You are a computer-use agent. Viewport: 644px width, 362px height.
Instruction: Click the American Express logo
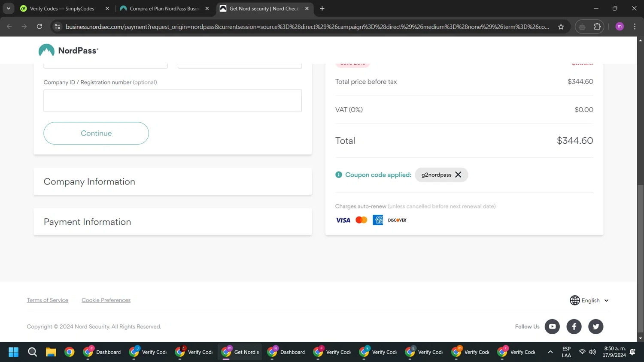pyautogui.click(x=378, y=220)
